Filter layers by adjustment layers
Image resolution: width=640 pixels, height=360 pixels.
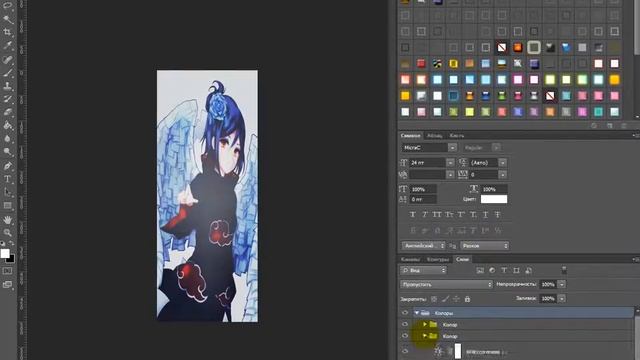pyautogui.click(x=492, y=270)
